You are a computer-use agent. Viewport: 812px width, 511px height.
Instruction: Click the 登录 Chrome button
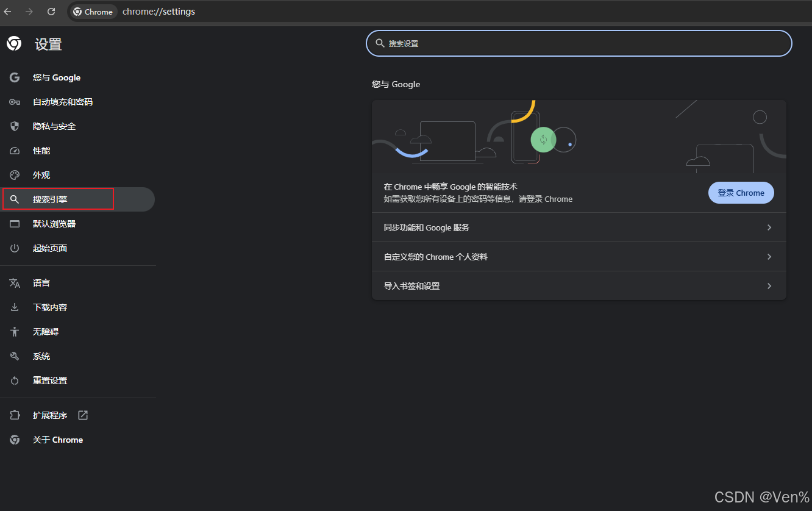click(x=741, y=193)
